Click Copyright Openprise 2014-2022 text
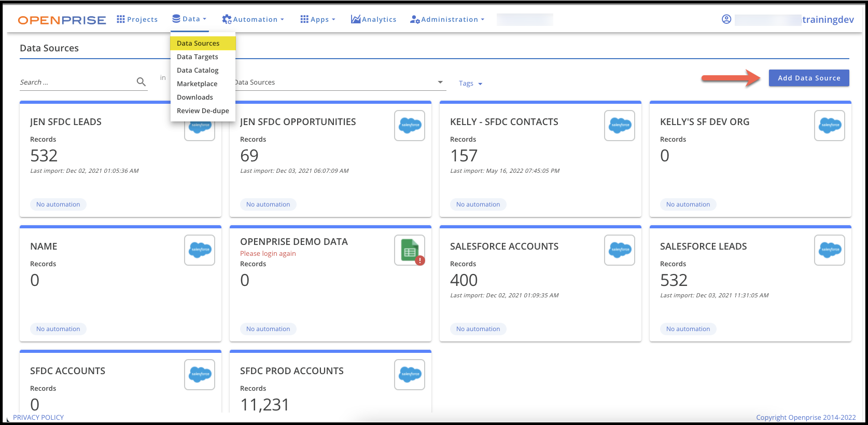 [806, 417]
